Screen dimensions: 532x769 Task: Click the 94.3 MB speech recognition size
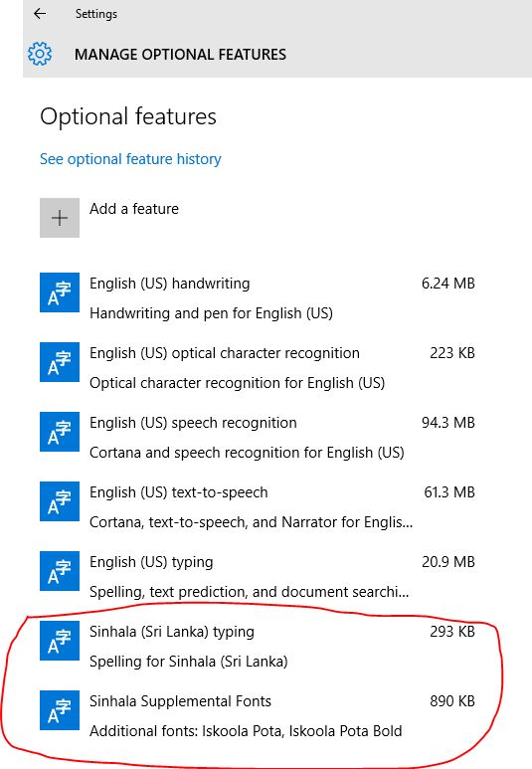pyautogui.click(x=448, y=423)
